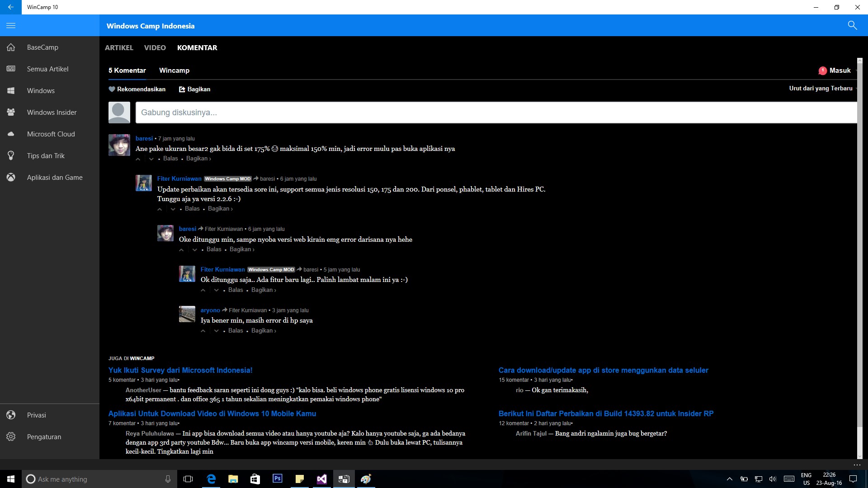Click the Aplikasi dan Game Xbox icon
This screenshot has height=488, width=868.
11,178
